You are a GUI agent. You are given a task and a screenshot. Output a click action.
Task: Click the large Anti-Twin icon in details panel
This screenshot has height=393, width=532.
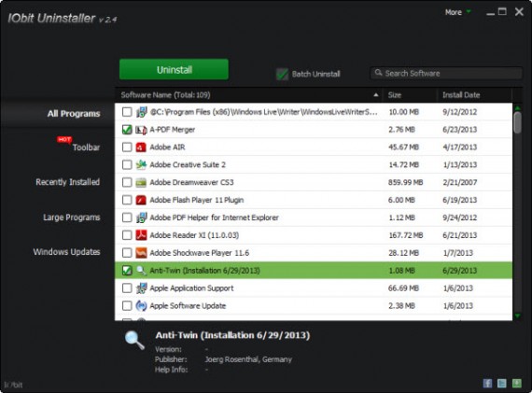tap(134, 341)
